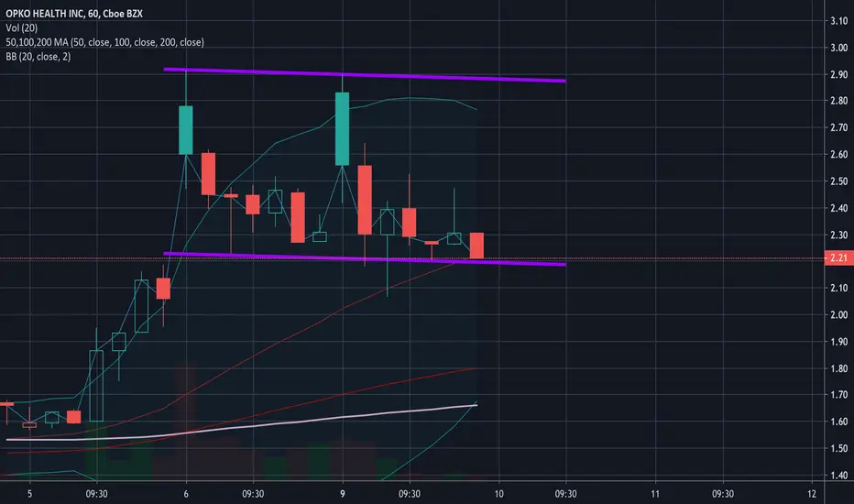Select the BB (20, close, 2) indicator label

38,56
